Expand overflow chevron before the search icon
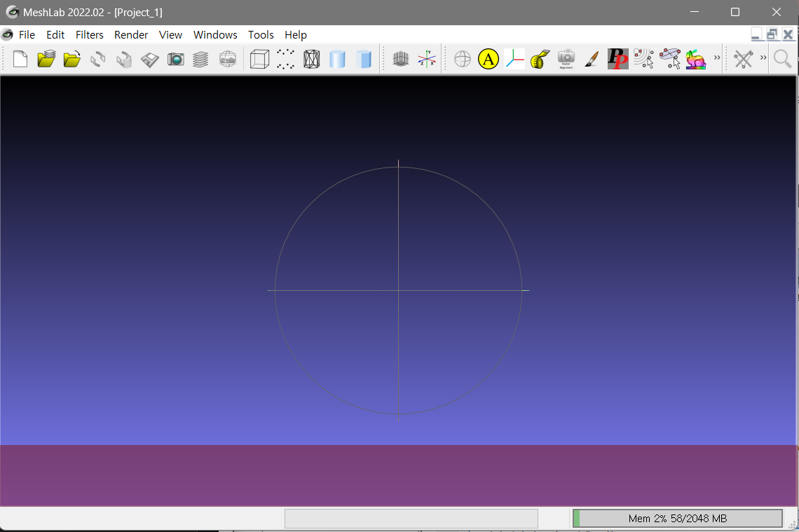799x532 pixels. click(x=763, y=57)
